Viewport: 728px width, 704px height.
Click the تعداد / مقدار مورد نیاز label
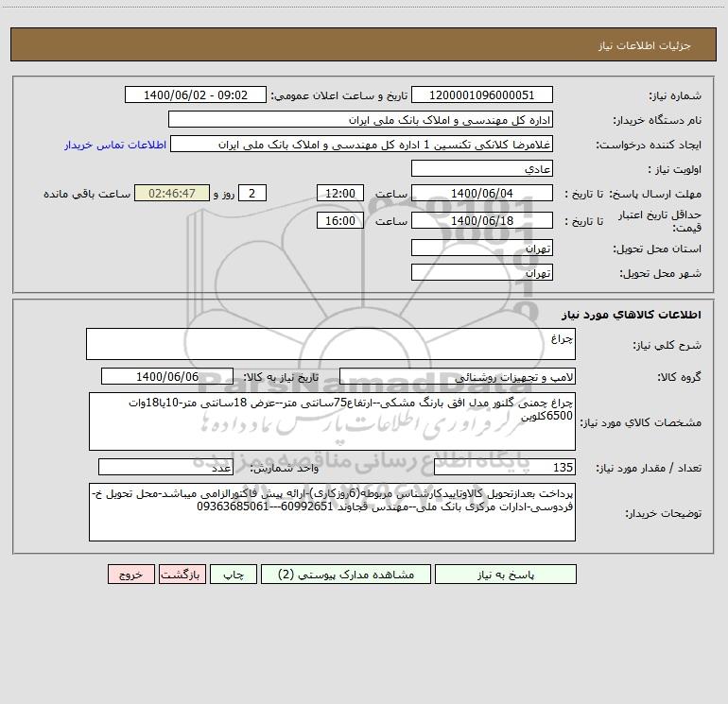(x=649, y=469)
